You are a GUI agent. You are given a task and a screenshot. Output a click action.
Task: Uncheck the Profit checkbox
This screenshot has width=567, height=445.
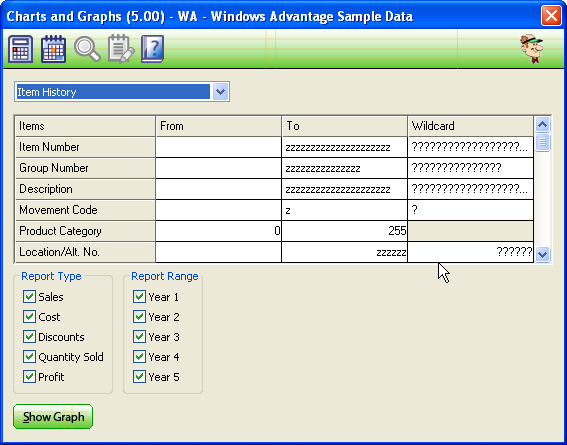click(x=29, y=377)
